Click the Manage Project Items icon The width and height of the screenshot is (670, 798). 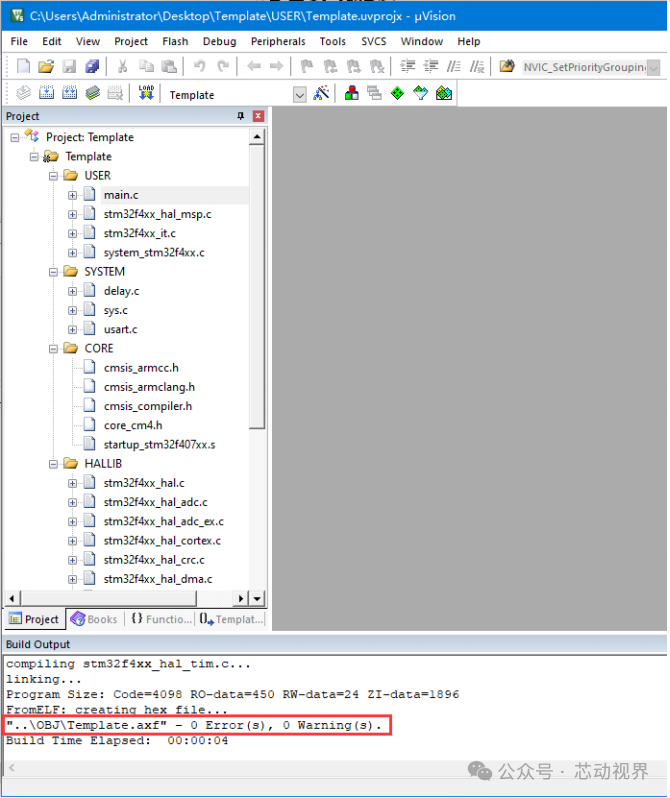point(352,93)
